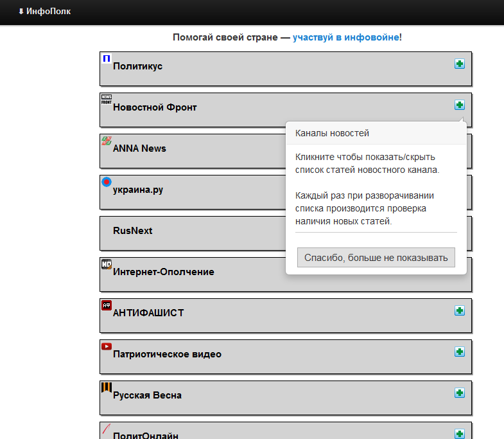The image size is (504, 439).
Task: Expand the ПолитОнлайн plus icon
Action: pyautogui.click(x=459, y=434)
